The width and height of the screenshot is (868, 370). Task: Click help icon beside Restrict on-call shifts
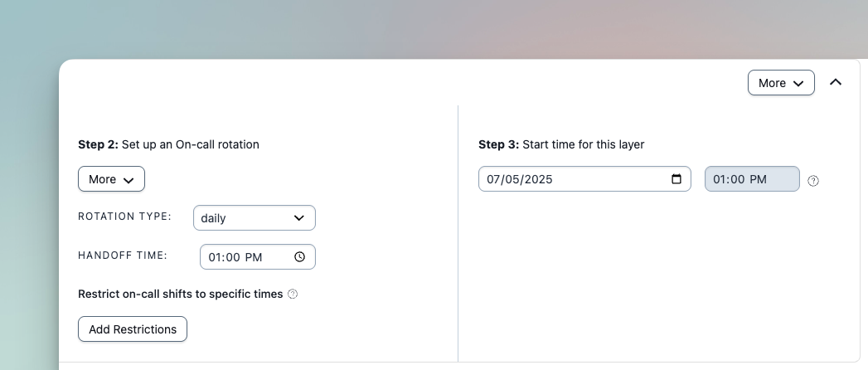pyautogui.click(x=293, y=295)
